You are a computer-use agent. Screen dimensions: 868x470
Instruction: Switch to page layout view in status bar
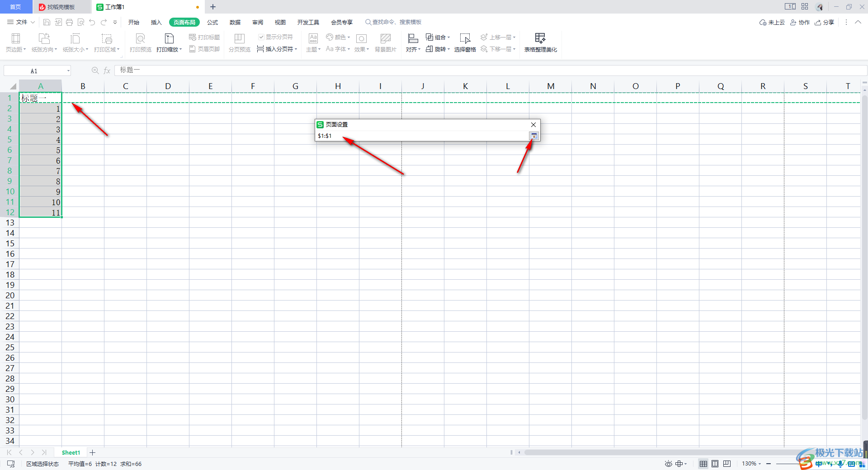(x=715, y=464)
